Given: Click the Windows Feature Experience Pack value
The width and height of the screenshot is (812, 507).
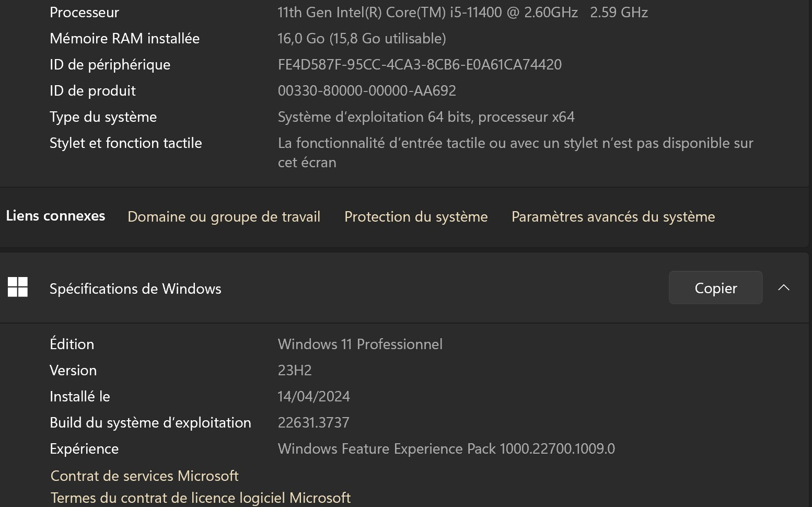Looking at the screenshot, I should [446, 448].
